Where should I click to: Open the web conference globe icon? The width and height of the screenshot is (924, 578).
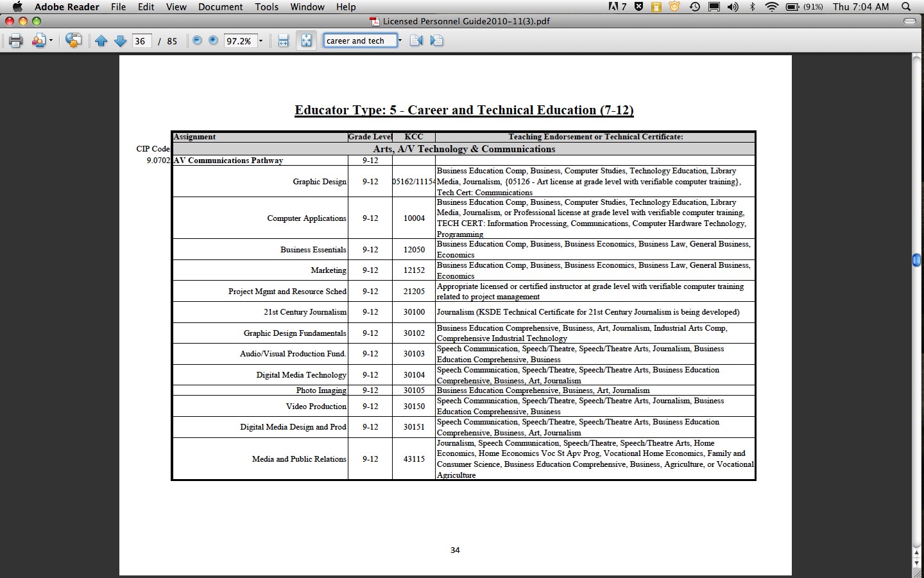tap(74, 41)
